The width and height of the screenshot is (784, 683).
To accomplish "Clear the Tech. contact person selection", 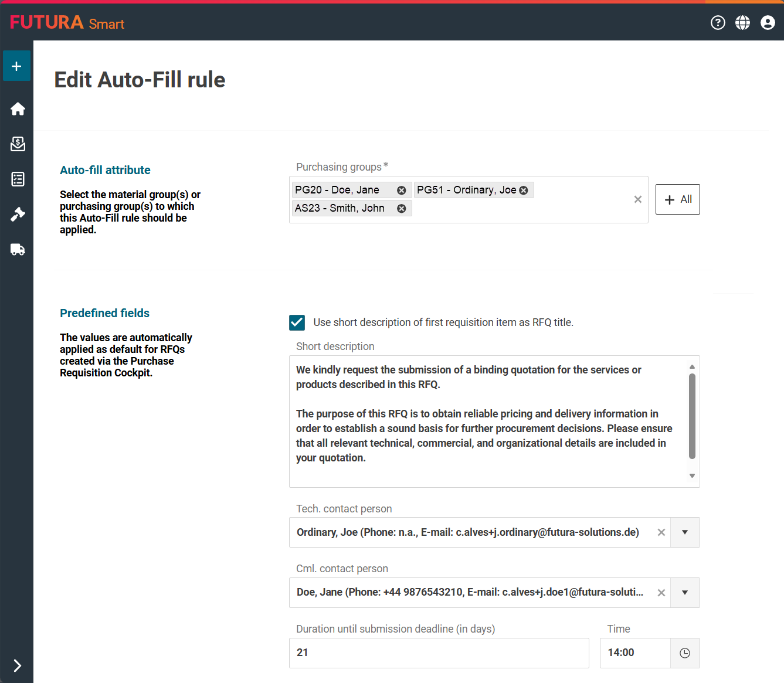I will tap(661, 532).
